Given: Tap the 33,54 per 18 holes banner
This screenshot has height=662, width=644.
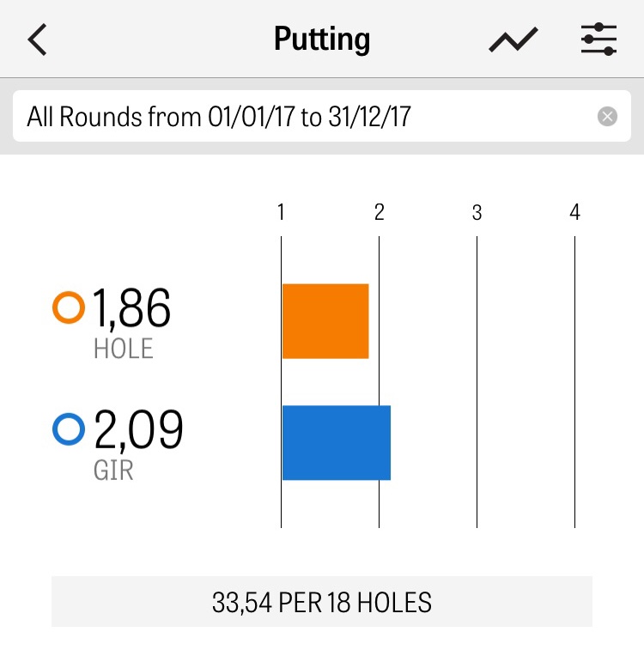Looking at the screenshot, I should [x=322, y=602].
